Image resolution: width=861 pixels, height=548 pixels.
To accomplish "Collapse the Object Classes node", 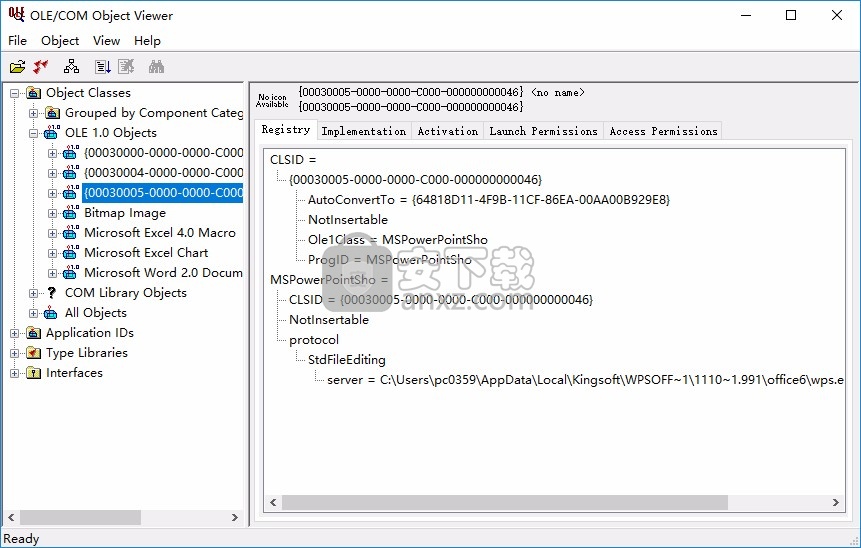I will (x=15, y=93).
